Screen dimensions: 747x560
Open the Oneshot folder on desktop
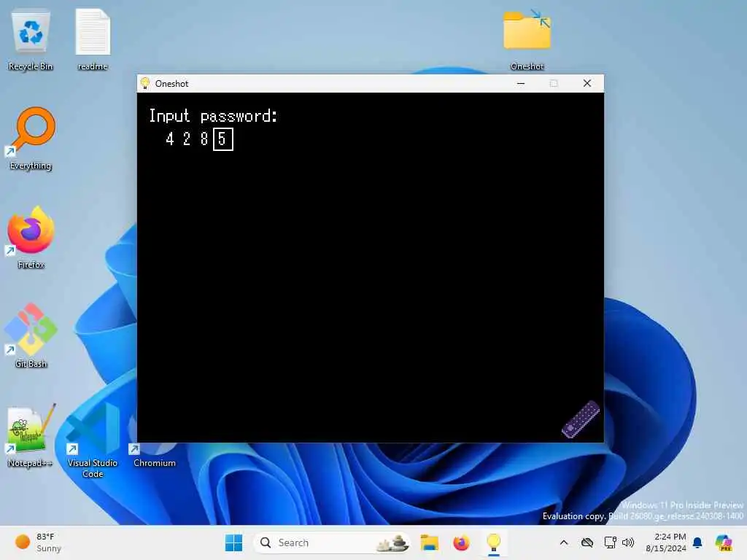[x=527, y=41]
